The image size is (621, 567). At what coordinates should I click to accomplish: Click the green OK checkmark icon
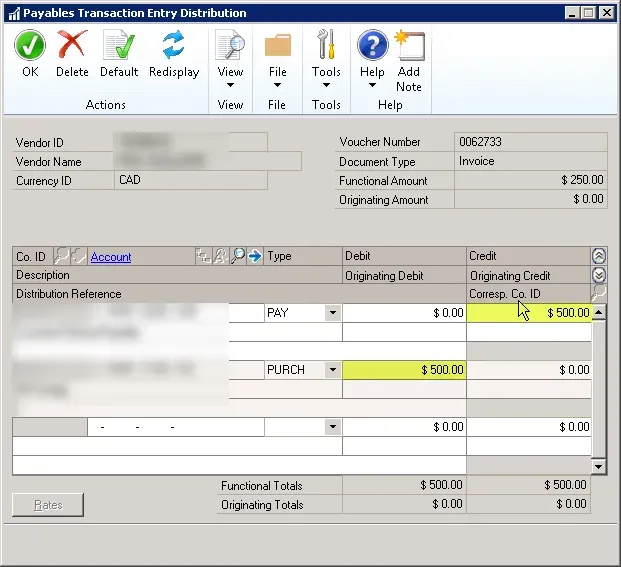30,46
